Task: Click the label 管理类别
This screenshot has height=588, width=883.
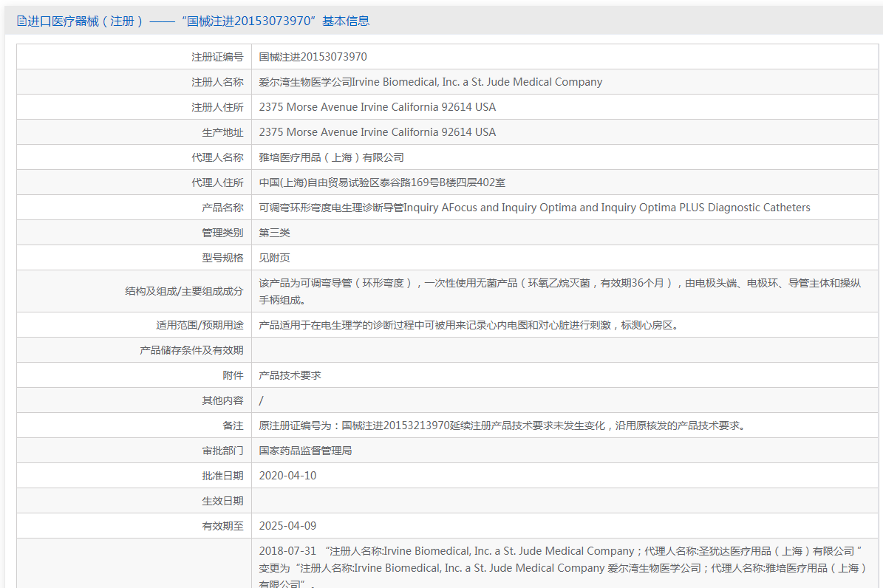Action: 222,233
